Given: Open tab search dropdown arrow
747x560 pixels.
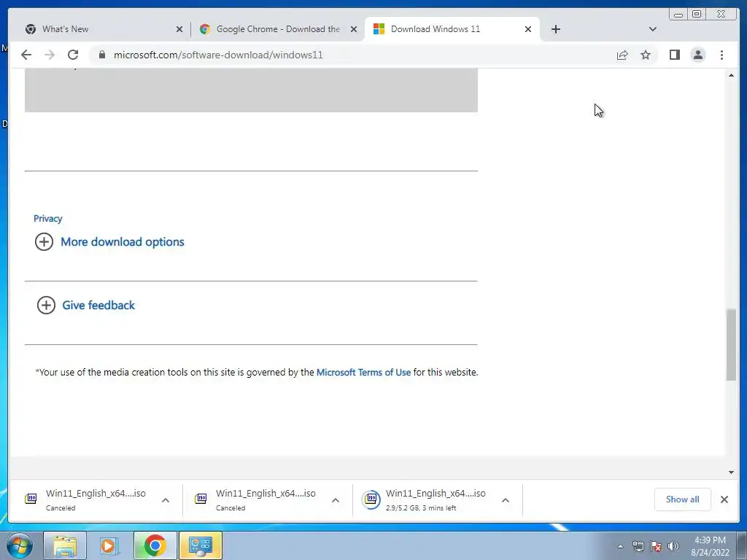Looking at the screenshot, I should pos(653,29).
